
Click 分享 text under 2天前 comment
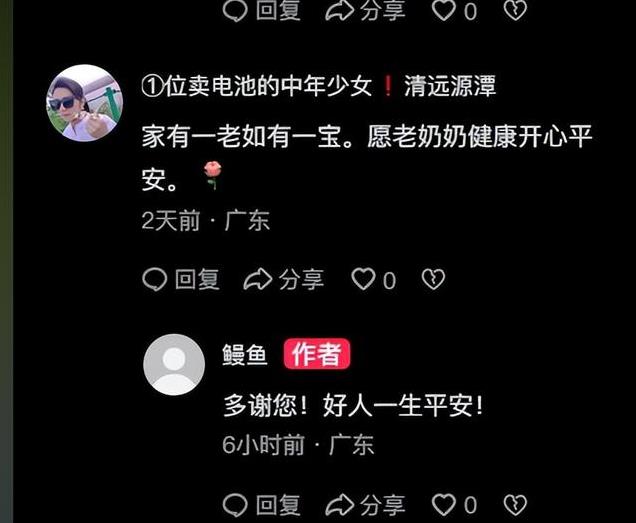(x=301, y=280)
